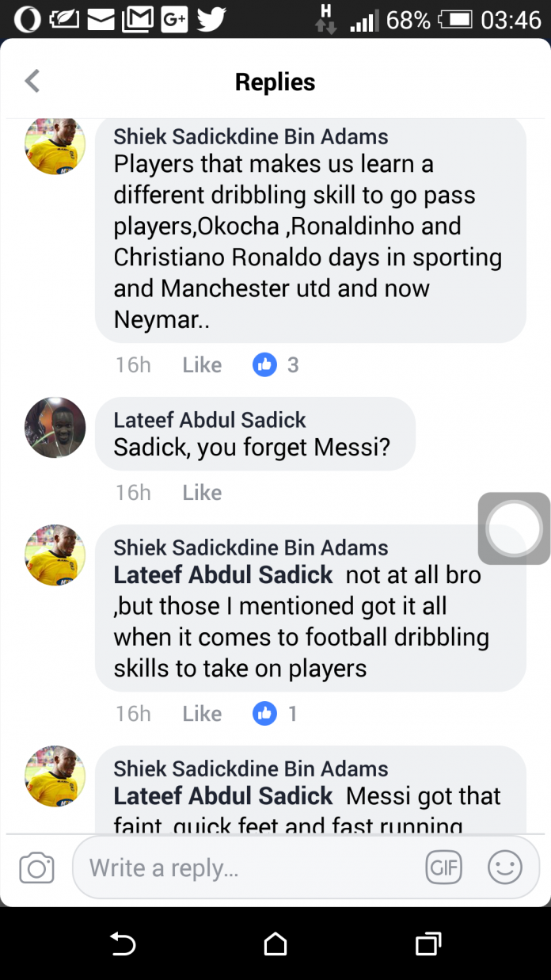Tap the first Shiek Sadickdine avatar thumbnail
The image size is (551, 980).
[55, 145]
